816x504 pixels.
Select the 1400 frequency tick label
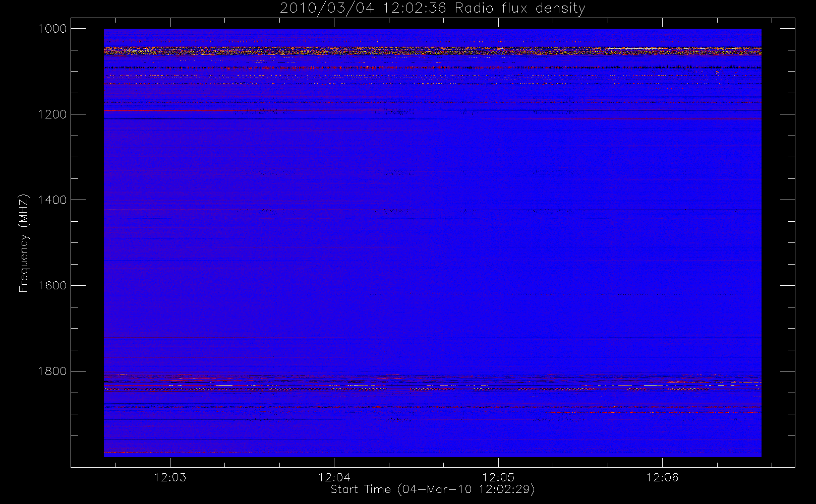53,200
